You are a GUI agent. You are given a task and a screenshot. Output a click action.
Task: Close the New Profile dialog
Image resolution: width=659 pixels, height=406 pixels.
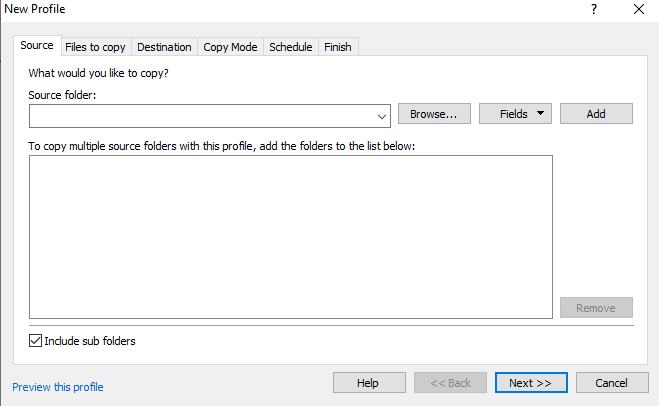pos(639,9)
